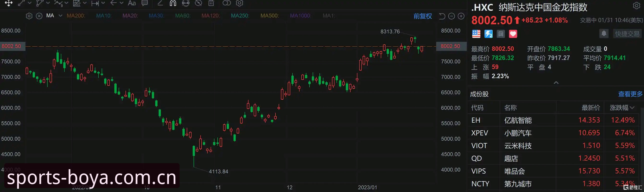Remove the MA indicator with X icon
This screenshot has height=192, width=644.
[39, 16]
